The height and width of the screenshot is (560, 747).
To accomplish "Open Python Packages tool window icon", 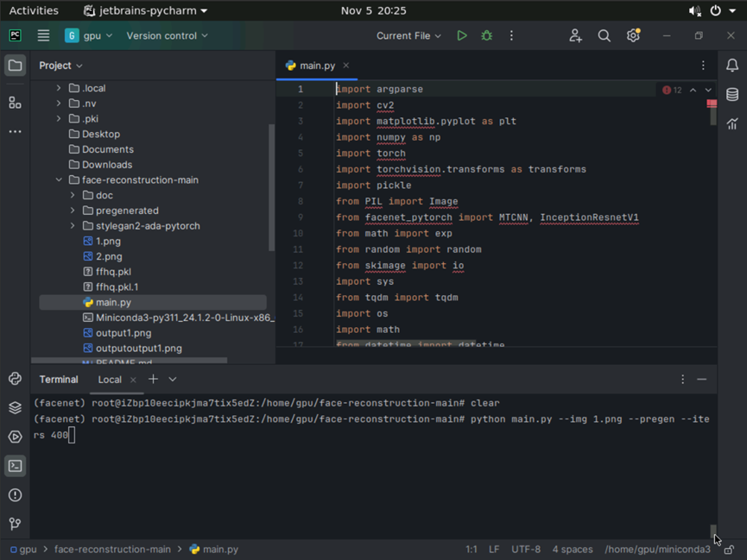I will tap(15, 407).
